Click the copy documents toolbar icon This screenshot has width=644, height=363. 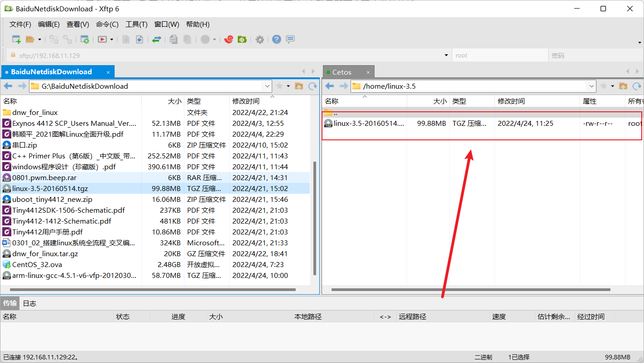173,39
